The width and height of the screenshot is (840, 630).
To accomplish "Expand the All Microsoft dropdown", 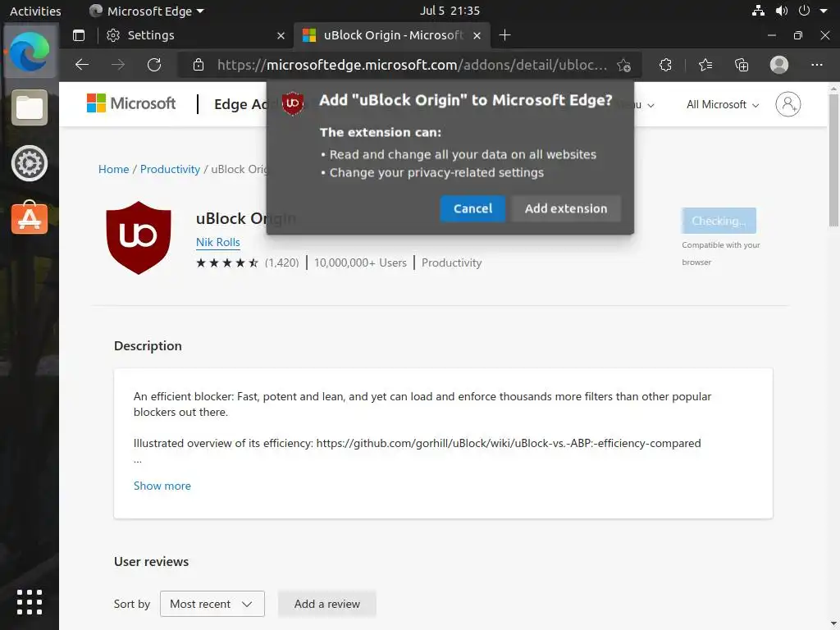I will (723, 104).
